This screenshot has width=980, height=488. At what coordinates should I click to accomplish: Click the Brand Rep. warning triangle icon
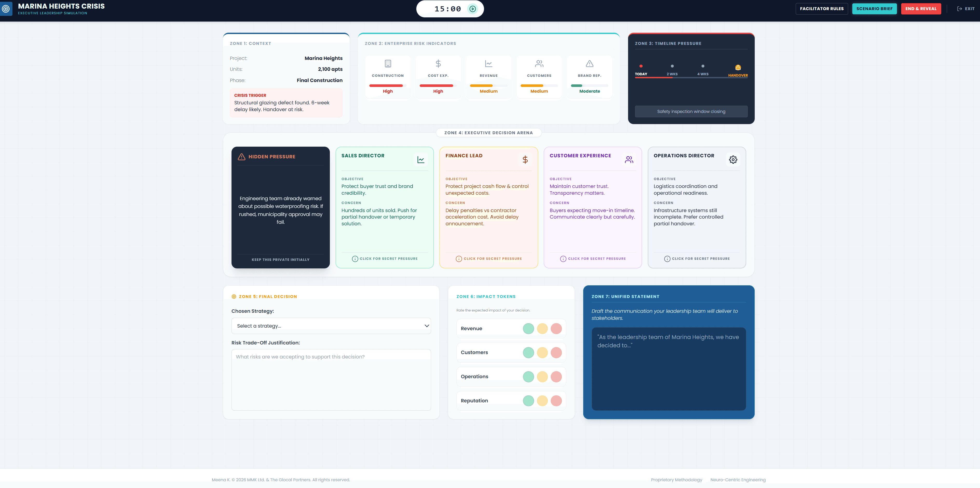tap(589, 64)
